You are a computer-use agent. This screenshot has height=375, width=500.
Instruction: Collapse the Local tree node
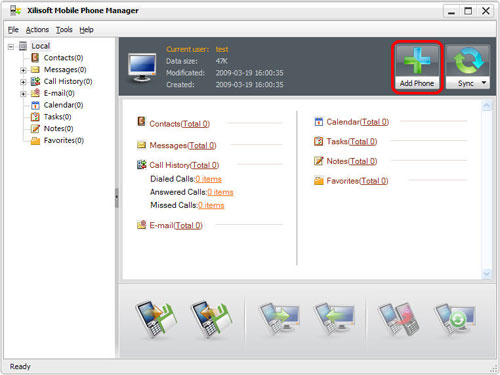11,46
